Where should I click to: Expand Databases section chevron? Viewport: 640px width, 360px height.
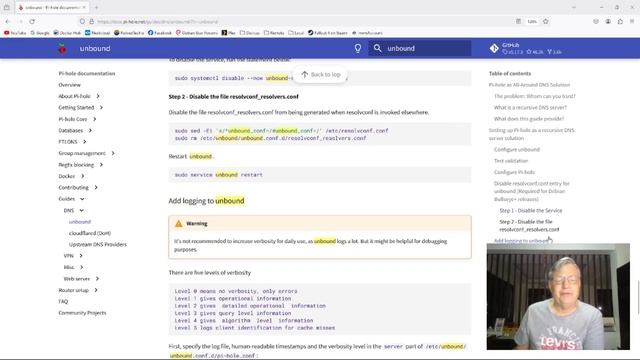click(x=90, y=130)
